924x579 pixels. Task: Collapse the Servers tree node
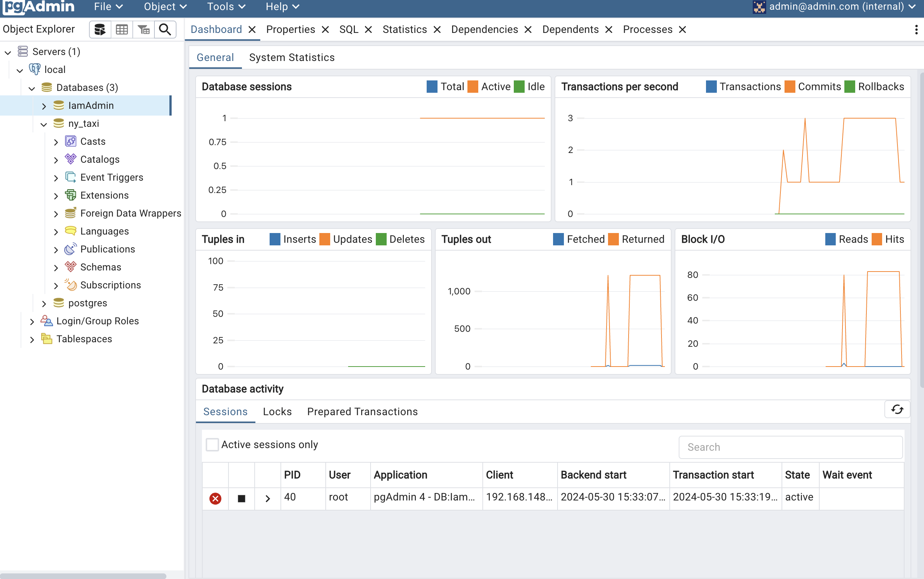[8, 52]
